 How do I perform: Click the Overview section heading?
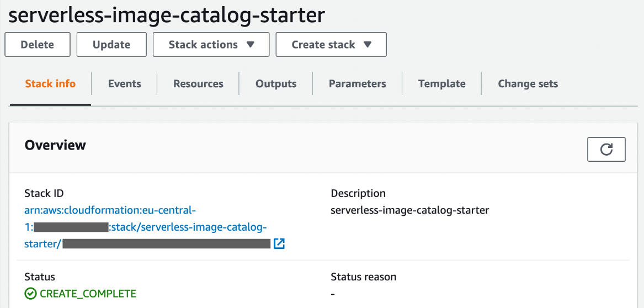55,145
